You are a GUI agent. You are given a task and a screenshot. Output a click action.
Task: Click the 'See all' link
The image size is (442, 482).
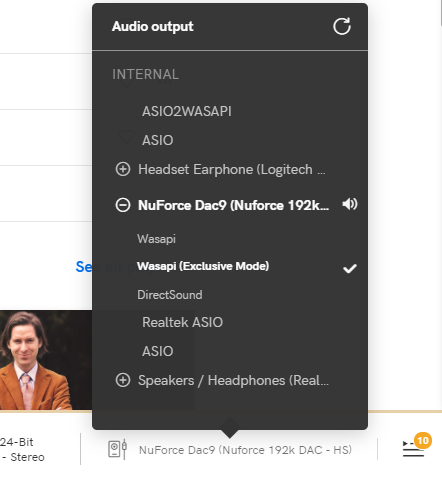coord(83,267)
